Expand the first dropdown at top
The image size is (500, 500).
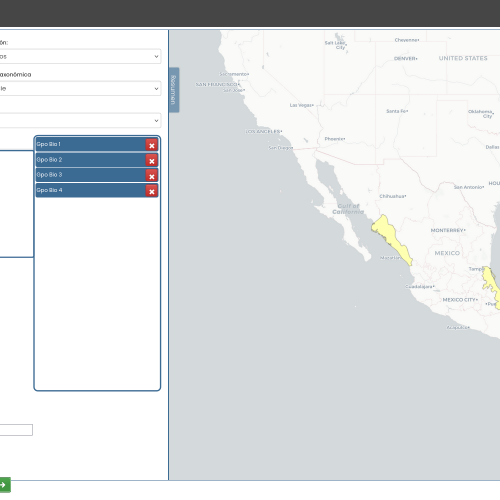coord(80,56)
